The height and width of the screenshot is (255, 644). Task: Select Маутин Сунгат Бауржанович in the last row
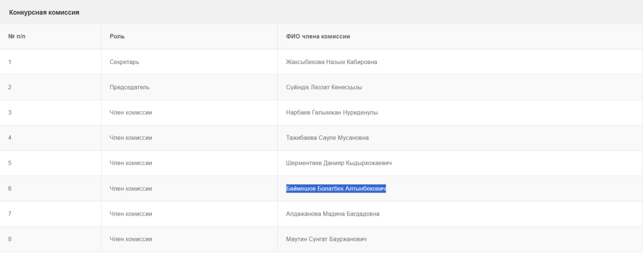coord(326,239)
